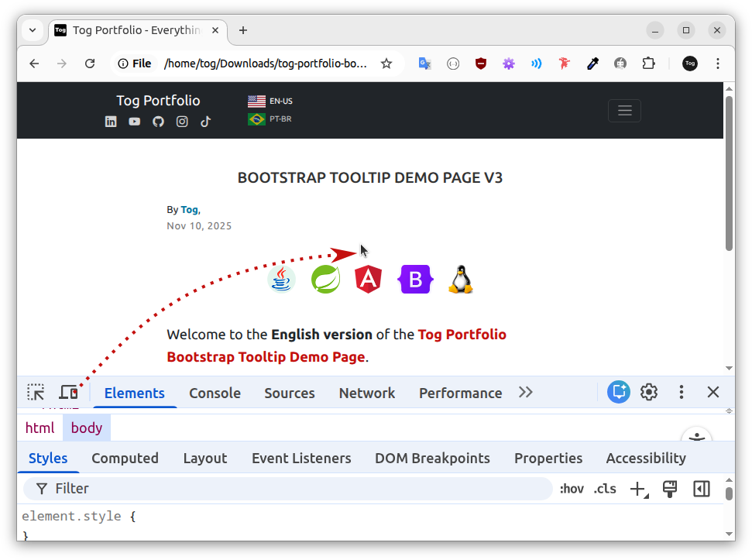Screen dimensions: 752x560
Task: Open the tab search dropdown arrow
Action: [x=33, y=30]
